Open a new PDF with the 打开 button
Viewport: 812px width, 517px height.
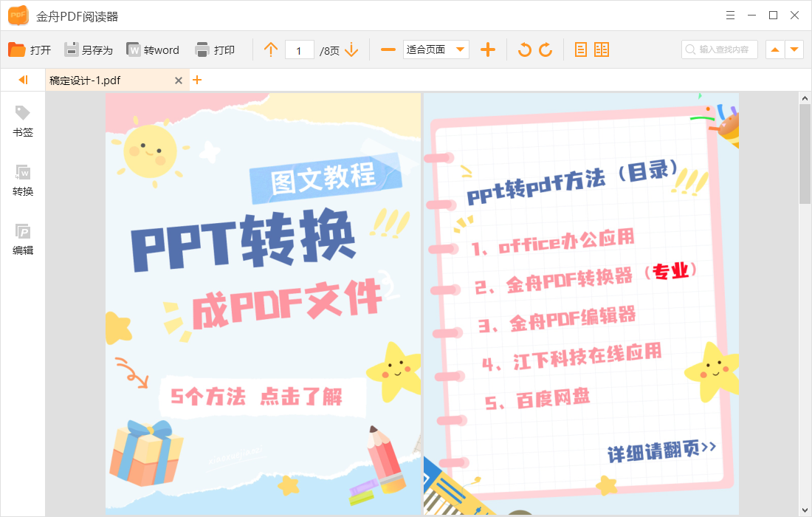coord(30,49)
